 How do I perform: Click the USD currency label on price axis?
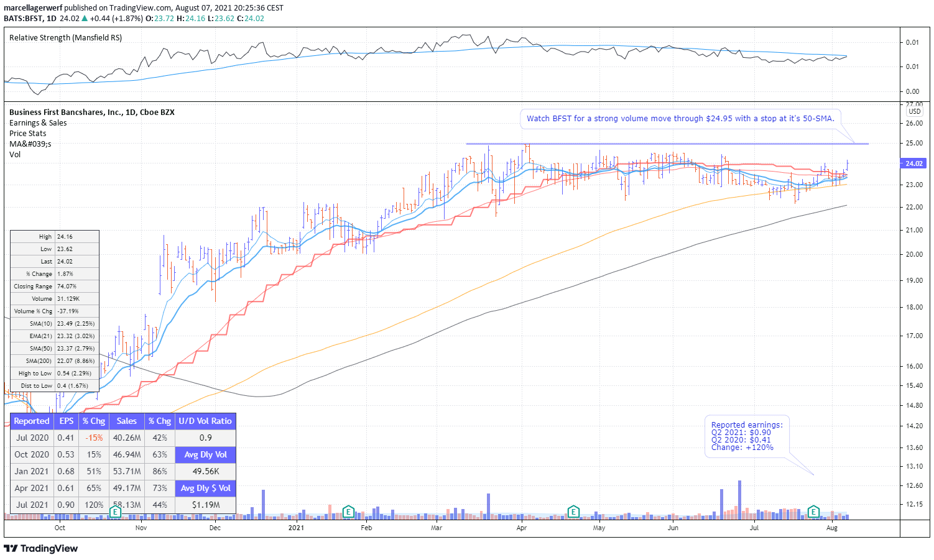tap(915, 111)
